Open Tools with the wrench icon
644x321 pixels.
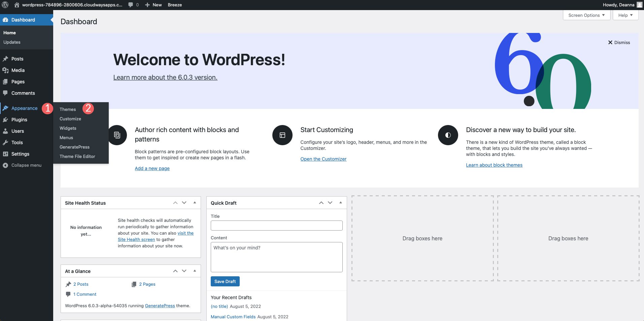6,143
